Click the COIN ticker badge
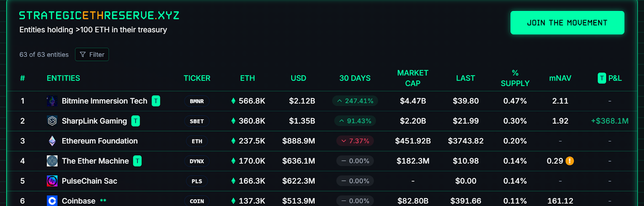Viewport: 644px width, 206px height. [197, 201]
